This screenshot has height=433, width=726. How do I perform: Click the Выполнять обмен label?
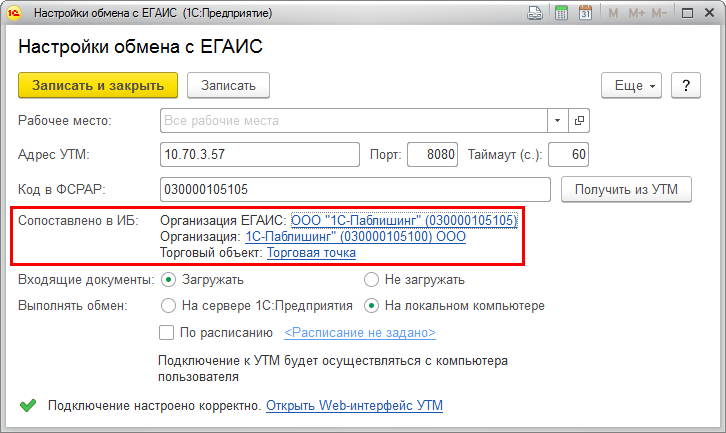pyautogui.click(x=73, y=306)
